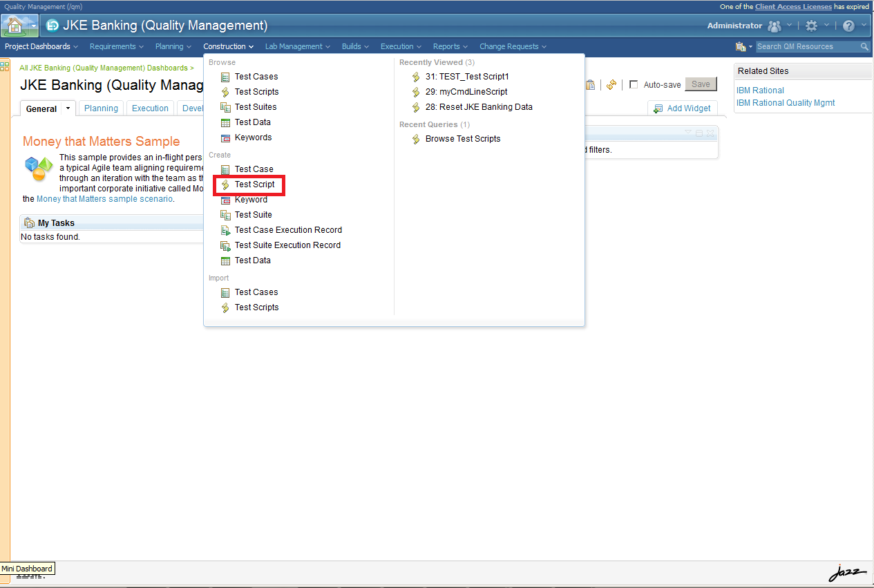This screenshot has height=588, width=874.
Task: Click the Create Test Suite icon
Action: tap(225, 215)
